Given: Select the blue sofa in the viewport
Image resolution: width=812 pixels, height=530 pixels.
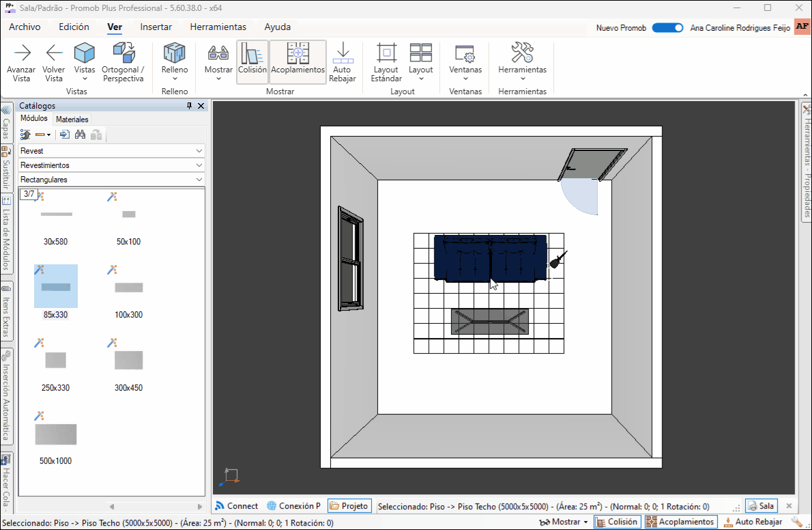Looking at the screenshot, I should 491,258.
